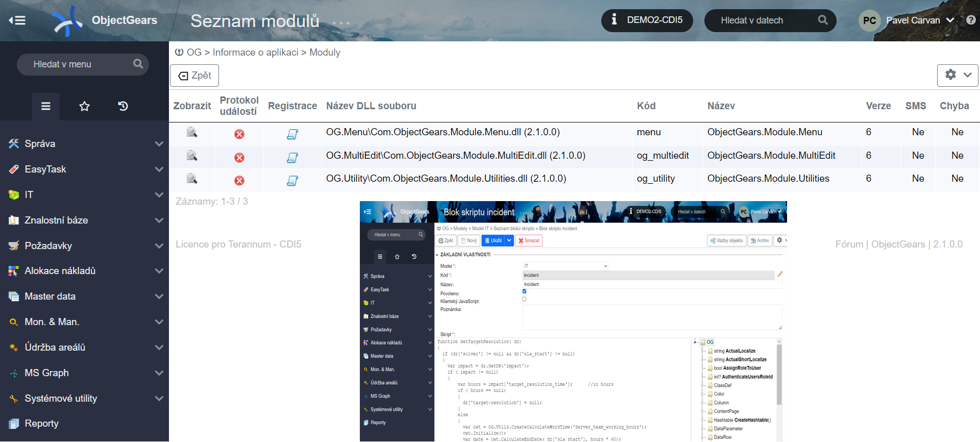The height and width of the screenshot is (442, 980).
Task: Collapse the side menu with the top-left toggle icon
Action: 17,20
